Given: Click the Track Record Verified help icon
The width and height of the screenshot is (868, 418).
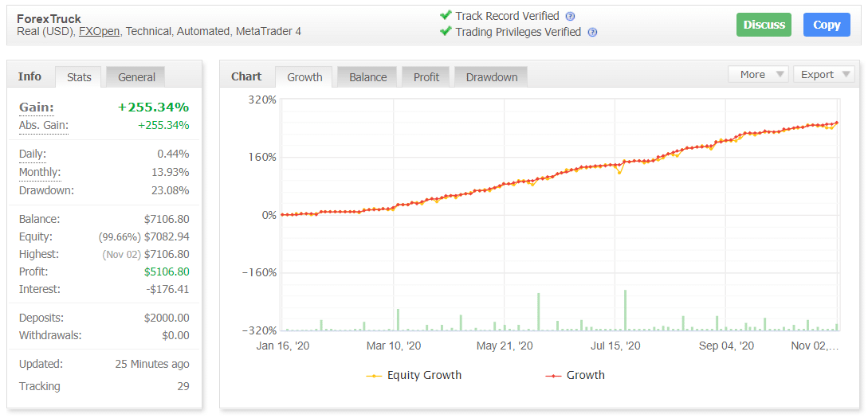Looking at the screenshot, I should click(x=570, y=16).
